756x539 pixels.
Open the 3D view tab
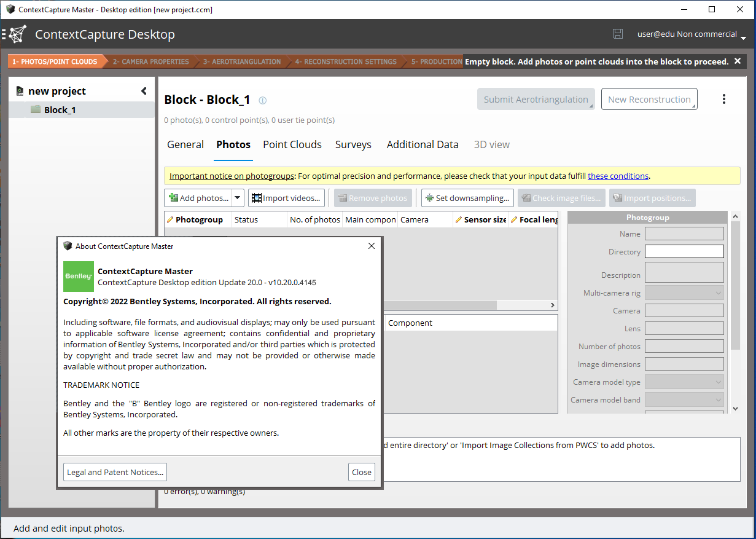click(x=492, y=144)
